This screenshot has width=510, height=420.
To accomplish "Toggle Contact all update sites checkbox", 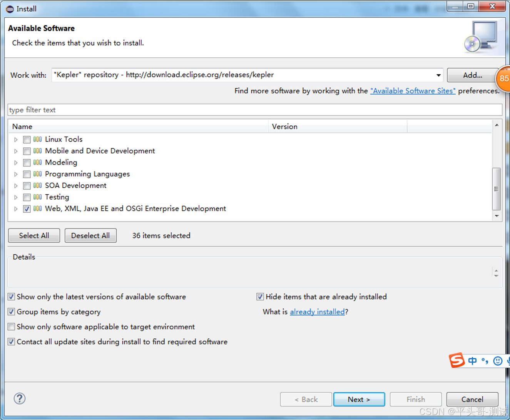I will 12,342.
